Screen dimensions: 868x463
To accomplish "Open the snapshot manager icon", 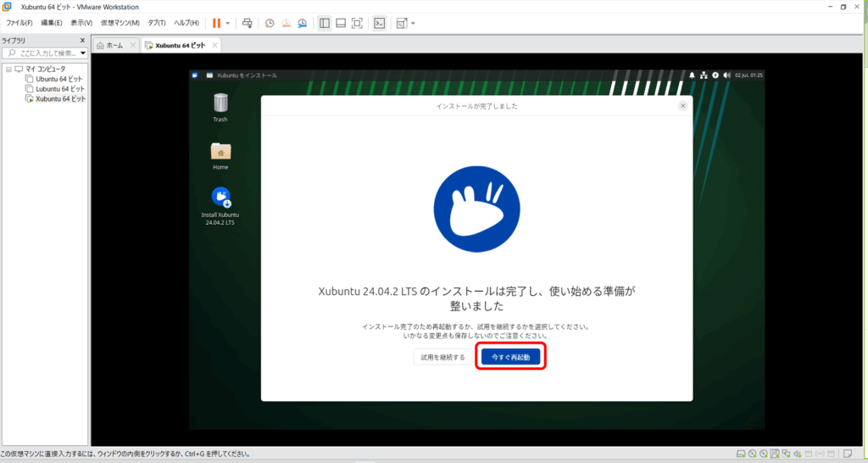I will click(302, 23).
